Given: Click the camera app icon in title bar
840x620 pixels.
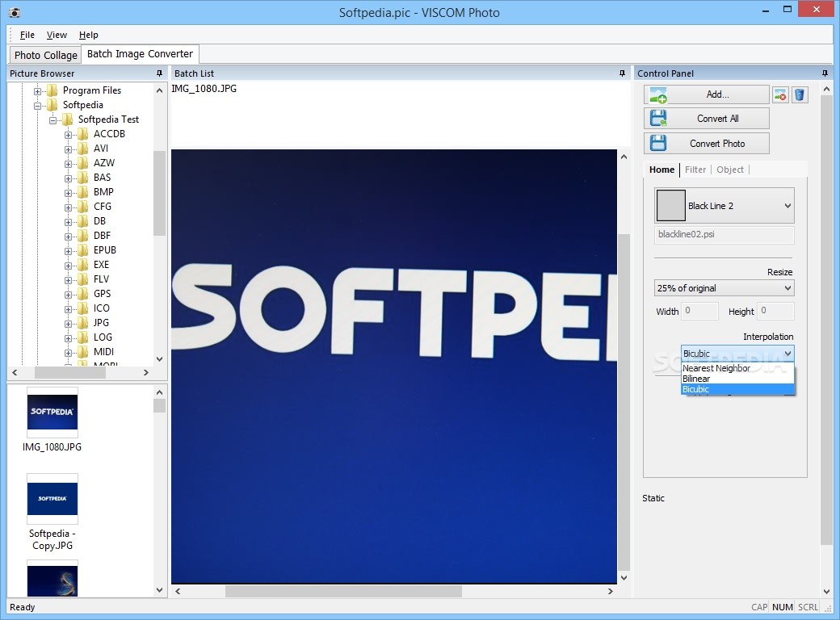Looking at the screenshot, I should click(14, 13).
